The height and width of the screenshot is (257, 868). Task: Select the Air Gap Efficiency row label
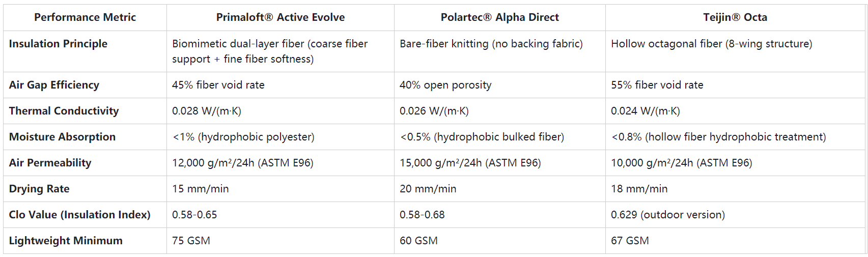(54, 85)
